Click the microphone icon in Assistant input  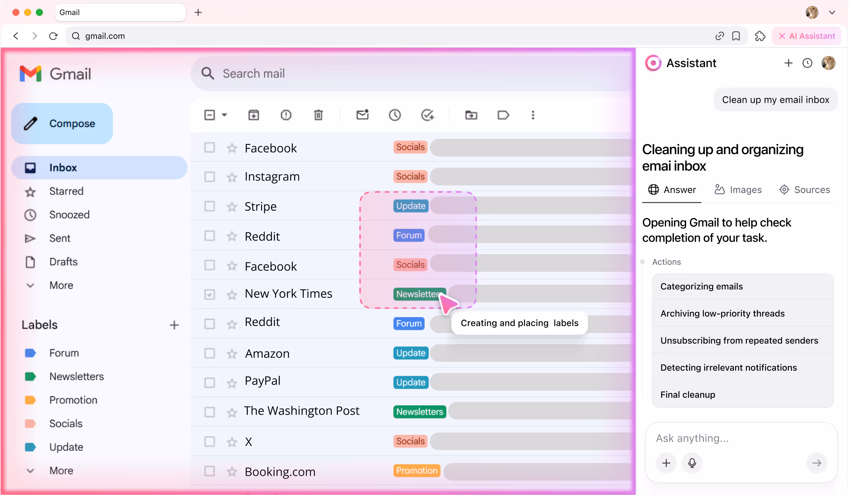[x=692, y=463]
